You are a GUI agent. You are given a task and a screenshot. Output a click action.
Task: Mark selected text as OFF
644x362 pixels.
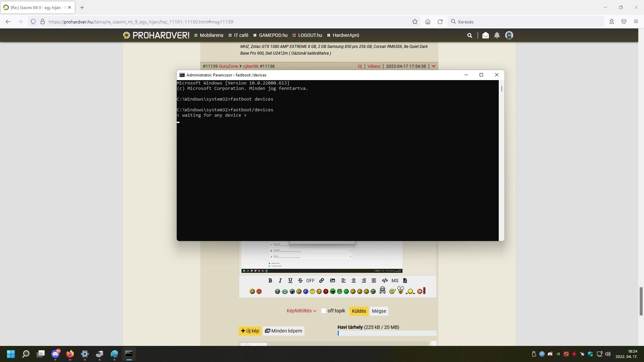click(310, 281)
